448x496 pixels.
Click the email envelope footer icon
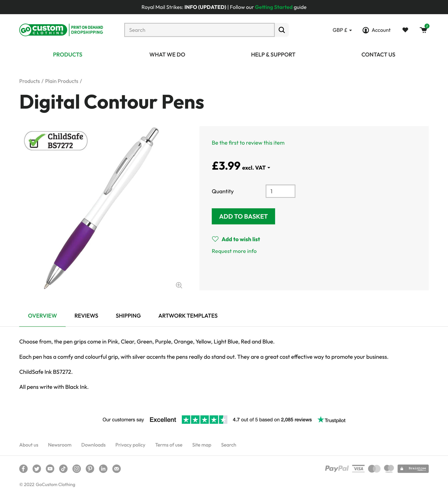click(116, 469)
